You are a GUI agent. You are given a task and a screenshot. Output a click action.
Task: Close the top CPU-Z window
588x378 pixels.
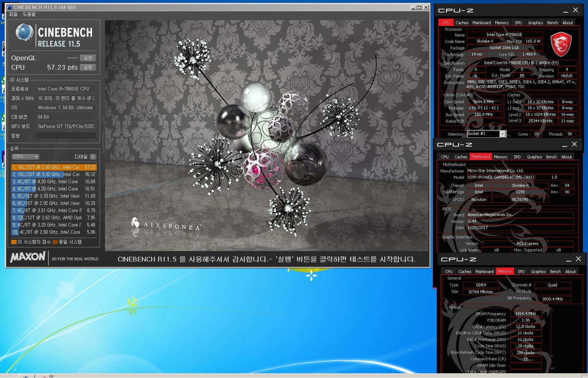576,10
